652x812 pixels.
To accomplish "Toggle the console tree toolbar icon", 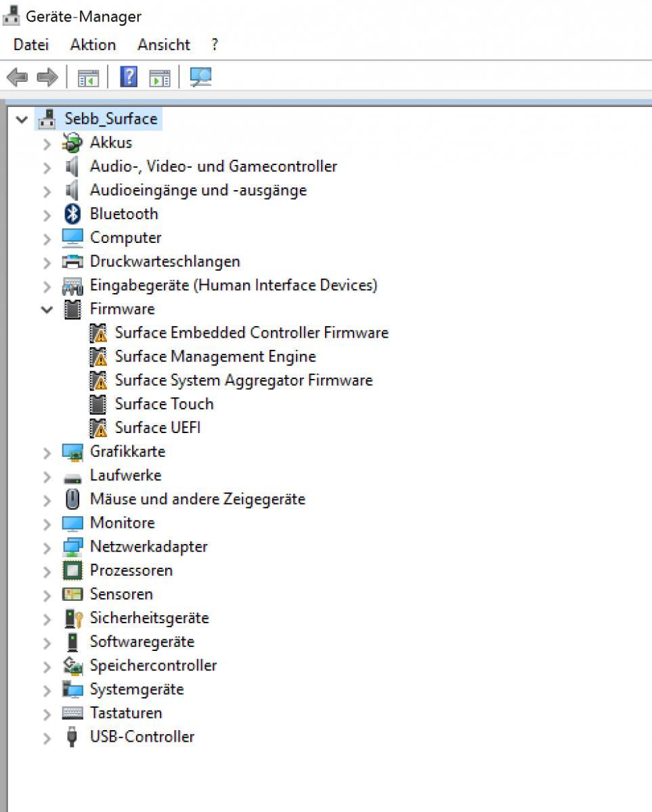I will coord(88,77).
